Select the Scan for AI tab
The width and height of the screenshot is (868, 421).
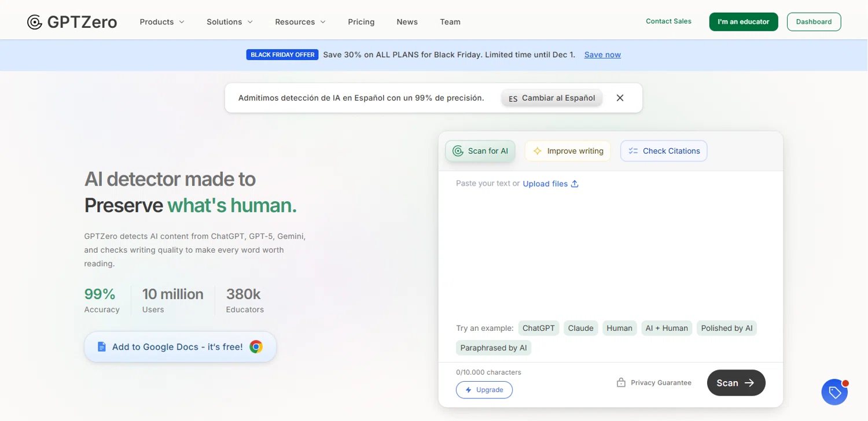coord(480,151)
